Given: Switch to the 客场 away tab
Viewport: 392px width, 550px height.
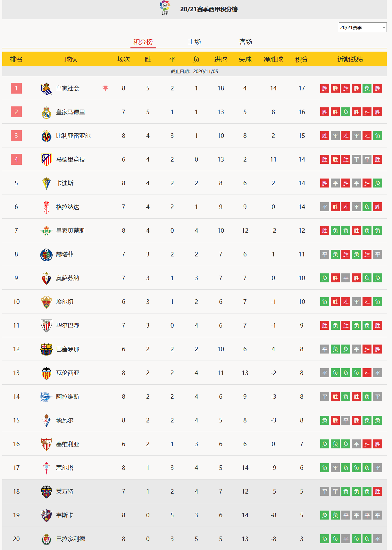Looking at the screenshot, I should [246, 42].
